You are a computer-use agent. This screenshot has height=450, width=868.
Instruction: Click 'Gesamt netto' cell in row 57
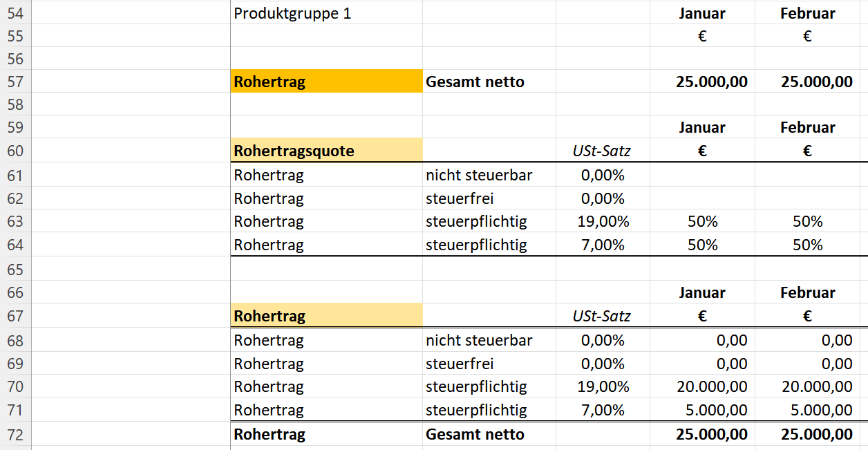[475, 82]
